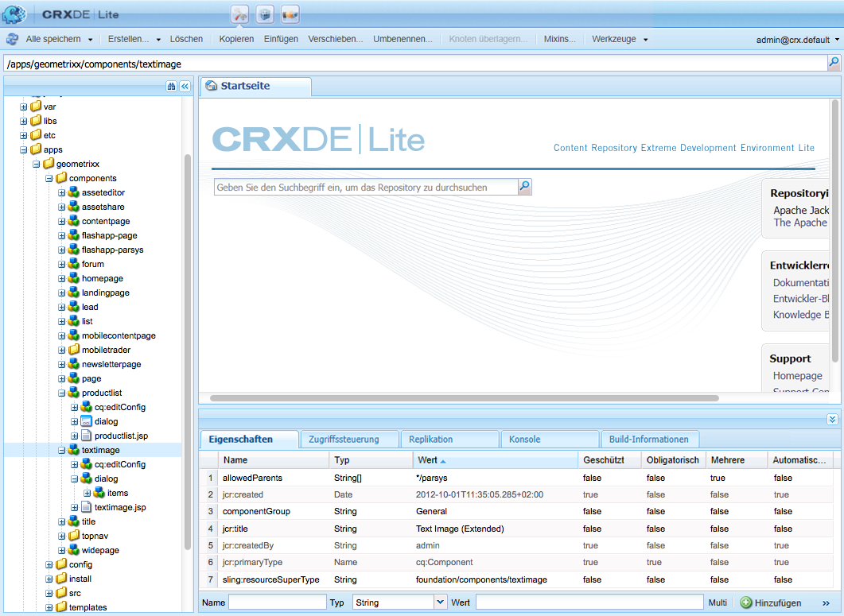Image resolution: width=844 pixels, height=616 pixels.
Task: Expand the var folder node
Action: click(x=24, y=107)
